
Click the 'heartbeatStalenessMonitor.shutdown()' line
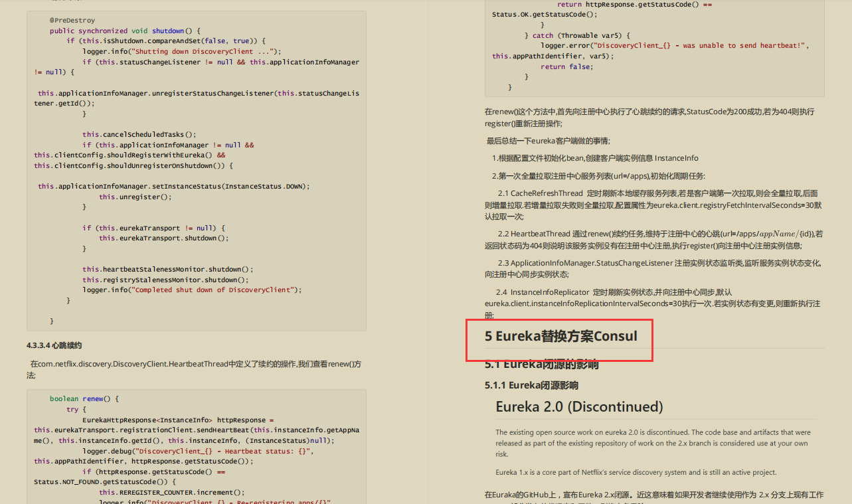coord(168,269)
